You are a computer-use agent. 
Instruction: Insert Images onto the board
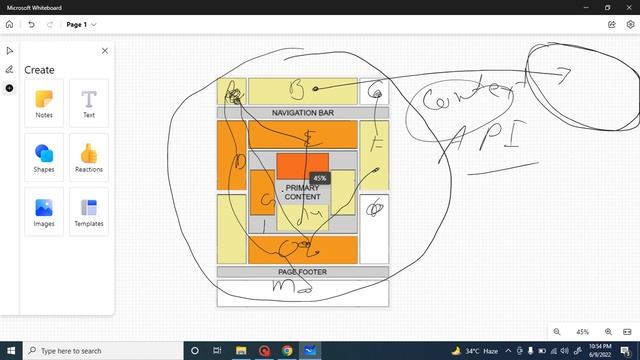[x=44, y=212]
